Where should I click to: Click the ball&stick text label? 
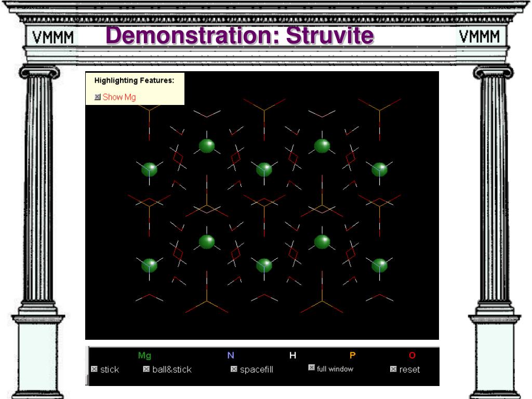172,369
